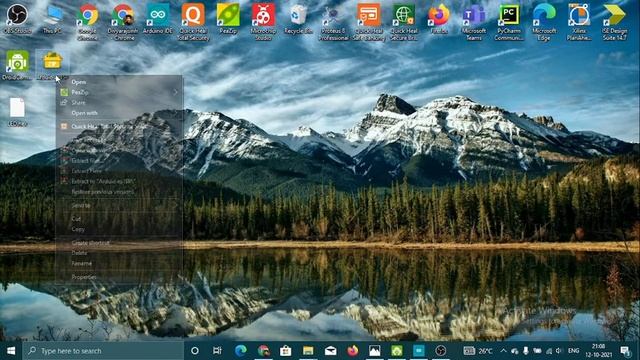Choose 'Open with' in the context menu
Screen dimensions: 640x360
click(x=119, y=113)
